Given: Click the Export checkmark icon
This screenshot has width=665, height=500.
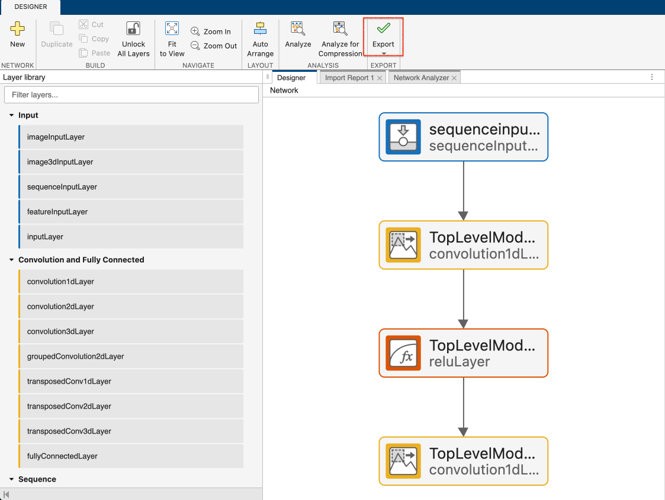Looking at the screenshot, I should [x=383, y=28].
